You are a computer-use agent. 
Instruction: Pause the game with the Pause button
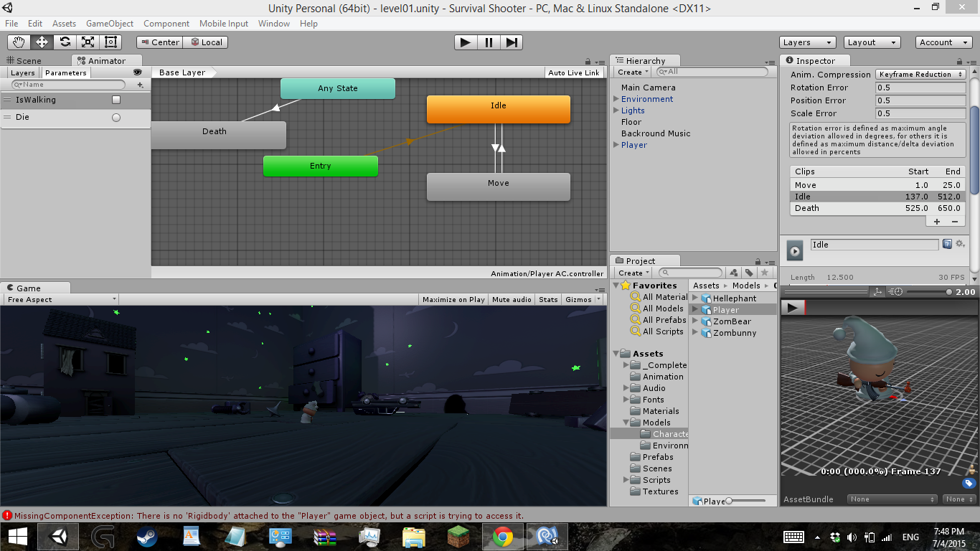[x=489, y=42]
